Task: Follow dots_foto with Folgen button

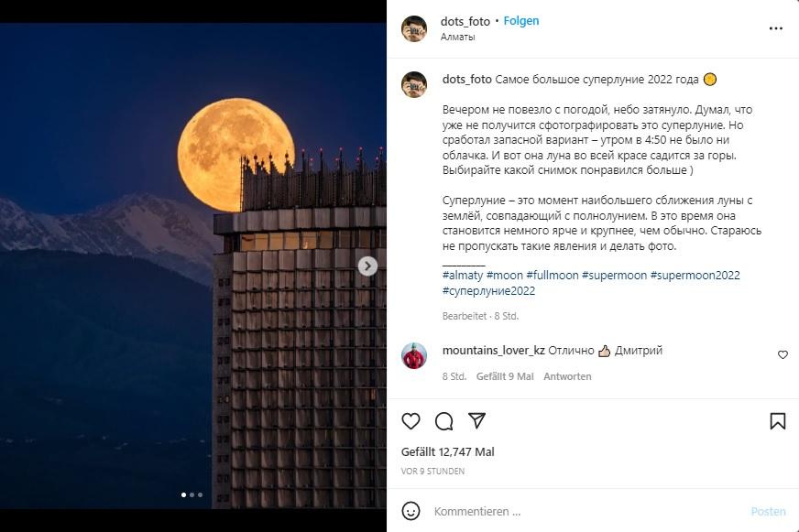Action: [521, 21]
